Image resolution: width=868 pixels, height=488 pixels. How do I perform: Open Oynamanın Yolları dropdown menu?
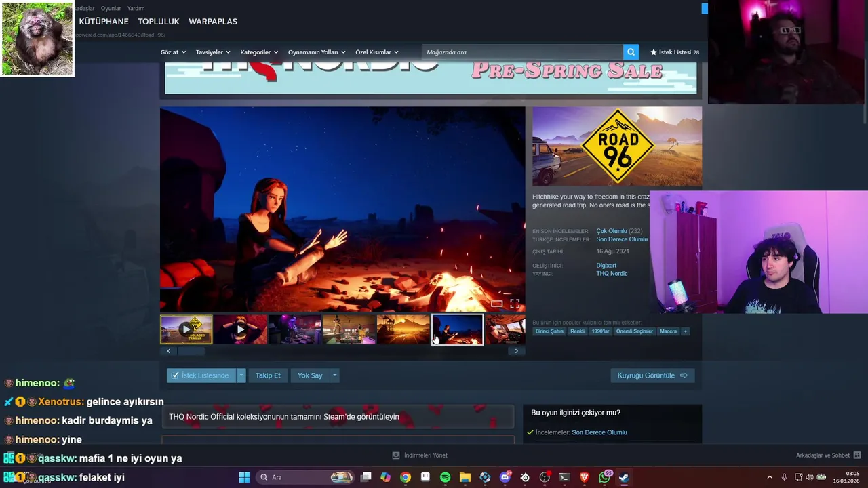click(317, 52)
